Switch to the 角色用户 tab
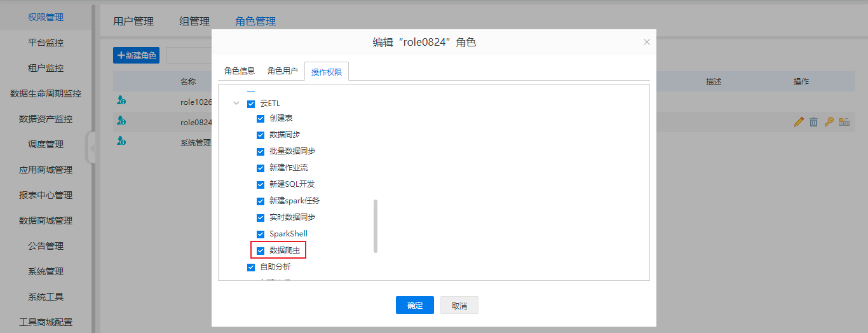868x333 pixels. click(x=283, y=71)
